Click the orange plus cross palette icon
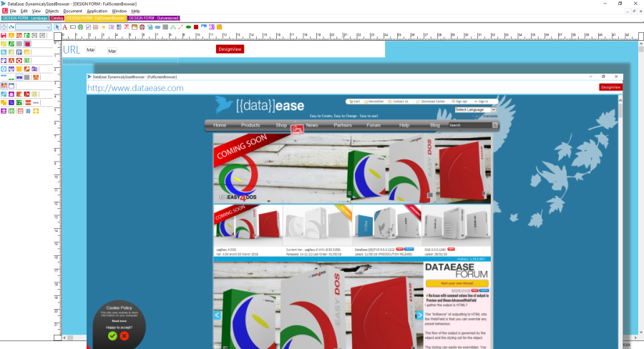 36,111
